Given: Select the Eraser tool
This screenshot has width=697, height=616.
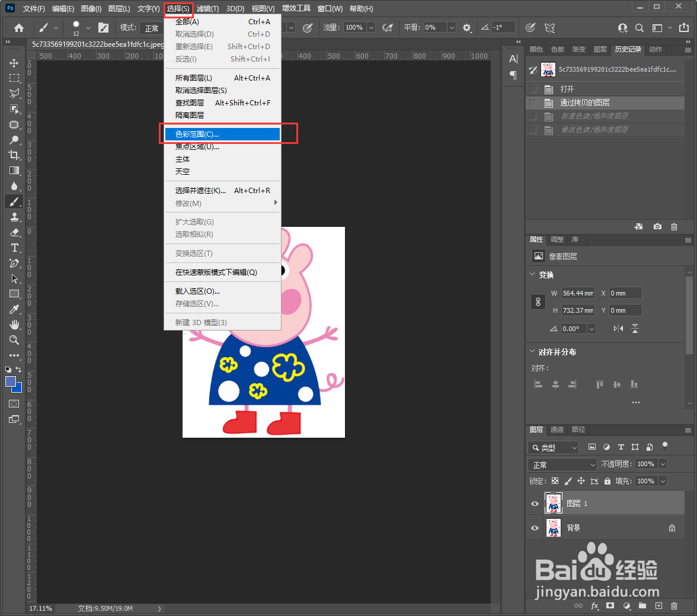Looking at the screenshot, I should point(14,232).
